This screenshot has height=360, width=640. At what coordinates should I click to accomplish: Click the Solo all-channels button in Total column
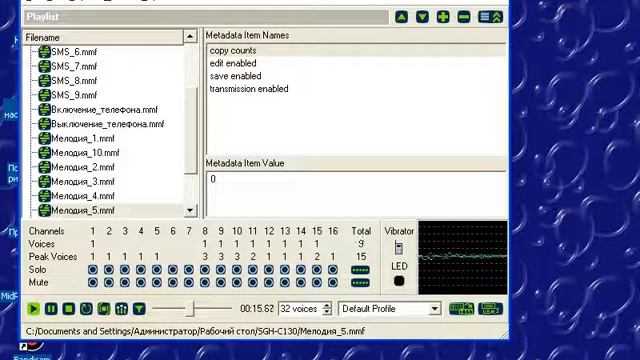[360, 270]
